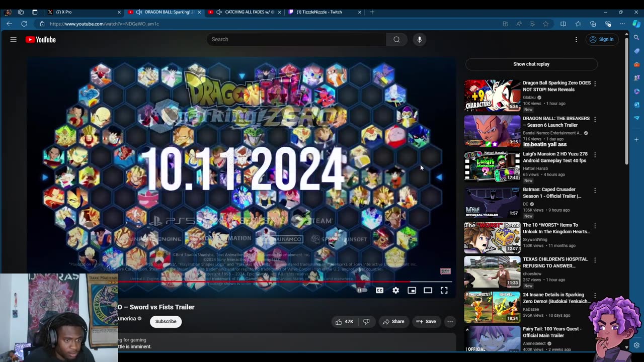The width and height of the screenshot is (644, 362).
Task: Enter full screen video mode
Action: coord(444,290)
